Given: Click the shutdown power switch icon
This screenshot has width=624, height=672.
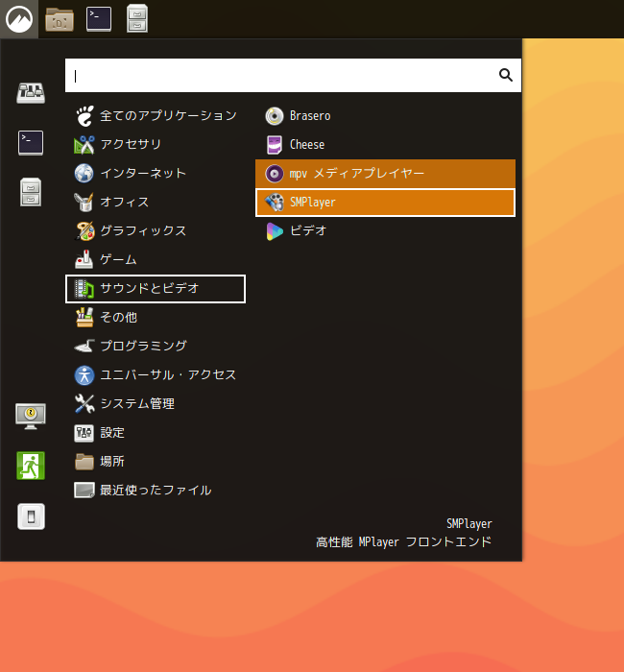Looking at the screenshot, I should 31,516.
